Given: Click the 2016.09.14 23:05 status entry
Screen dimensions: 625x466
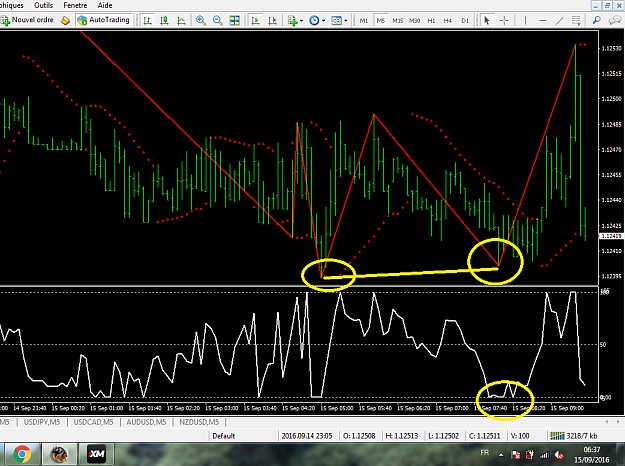Looking at the screenshot, I should pyautogui.click(x=307, y=436).
